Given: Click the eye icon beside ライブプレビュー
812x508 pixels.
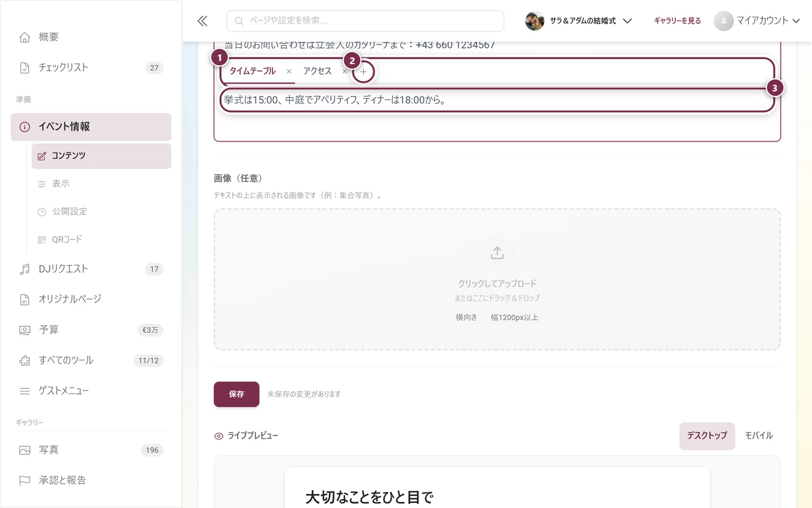Looking at the screenshot, I should pos(219,436).
